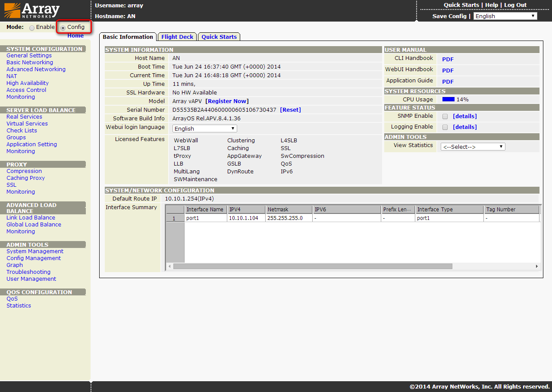Open the NAT menu item
This screenshot has height=392, width=552.
pos(12,76)
